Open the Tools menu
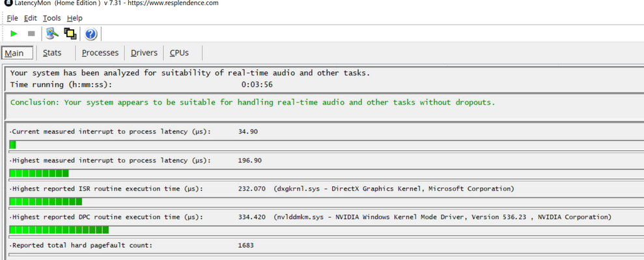Viewport: 644px width, 260px height. 51,18
